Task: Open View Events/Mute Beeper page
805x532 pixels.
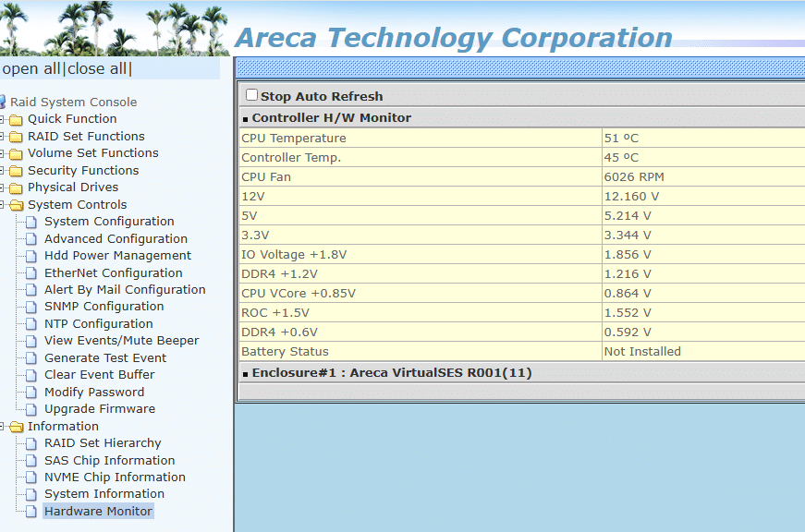Action: [121, 341]
